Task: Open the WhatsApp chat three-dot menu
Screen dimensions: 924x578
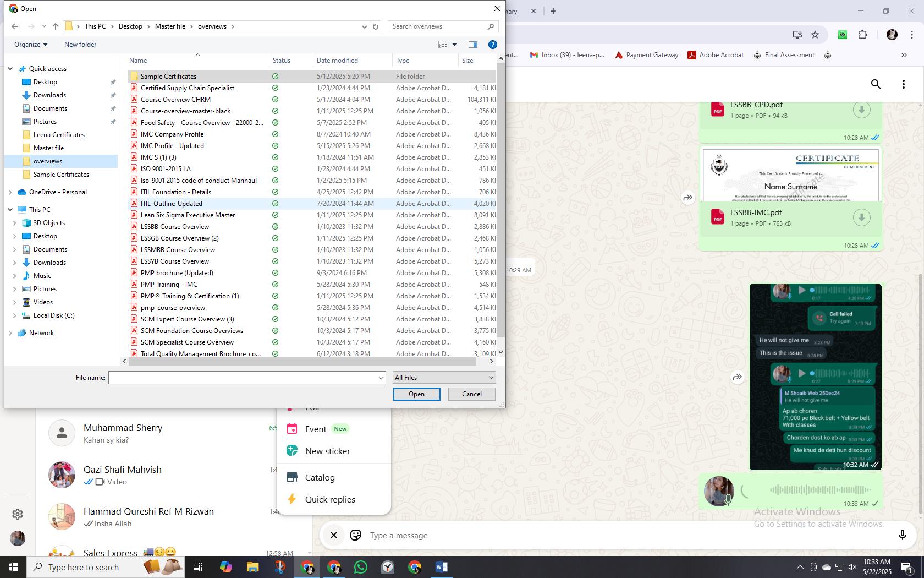Action: 904,84
